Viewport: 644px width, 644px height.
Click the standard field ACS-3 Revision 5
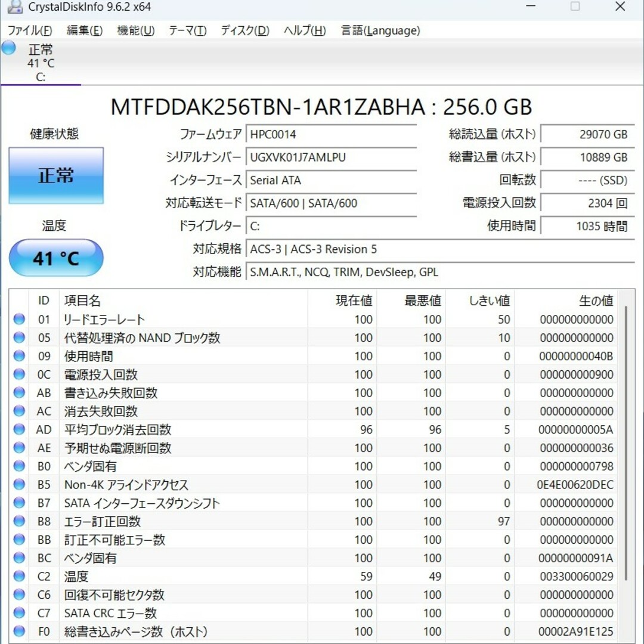pyautogui.click(x=440, y=249)
